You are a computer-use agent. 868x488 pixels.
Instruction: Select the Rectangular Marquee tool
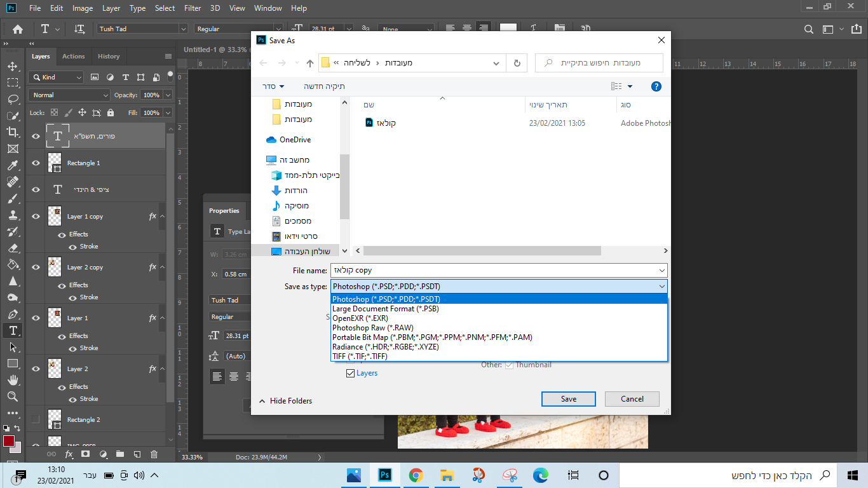[x=13, y=83]
